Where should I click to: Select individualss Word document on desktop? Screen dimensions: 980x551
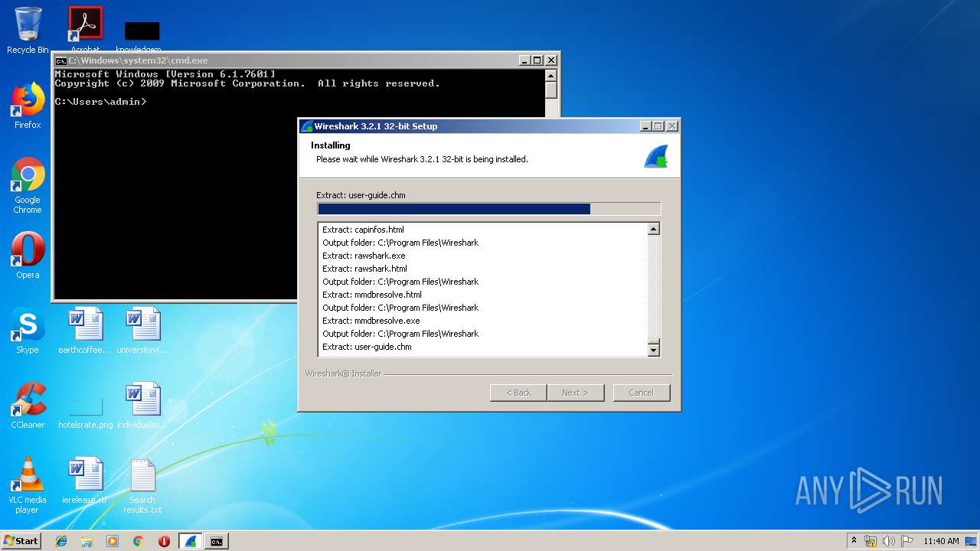coord(142,406)
